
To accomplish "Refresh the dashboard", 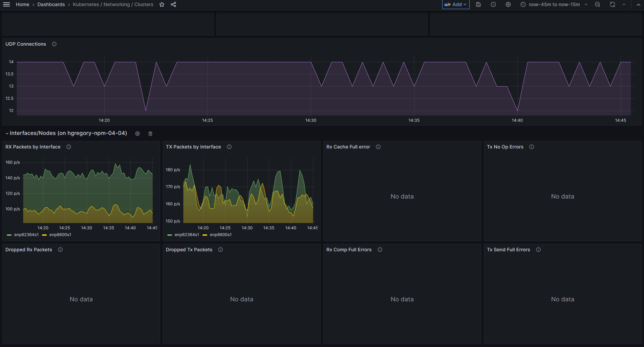I will pyautogui.click(x=613, y=4).
